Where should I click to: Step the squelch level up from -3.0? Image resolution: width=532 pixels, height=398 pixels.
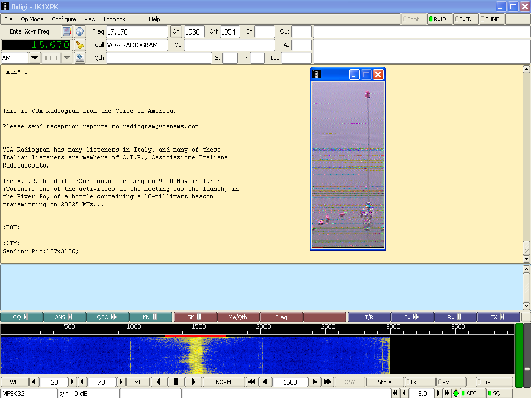coord(439,393)
